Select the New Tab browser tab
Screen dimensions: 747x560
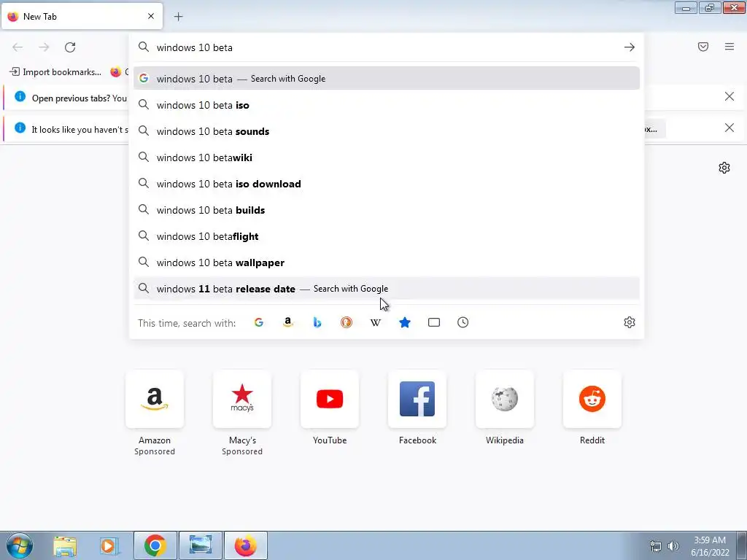(x=82, y=16)
